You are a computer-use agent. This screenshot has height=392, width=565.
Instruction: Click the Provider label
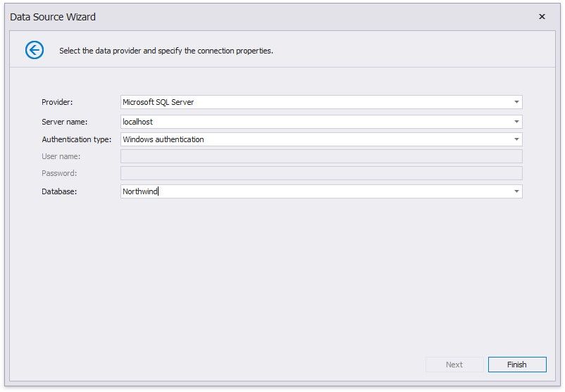(x=57, y=102)
